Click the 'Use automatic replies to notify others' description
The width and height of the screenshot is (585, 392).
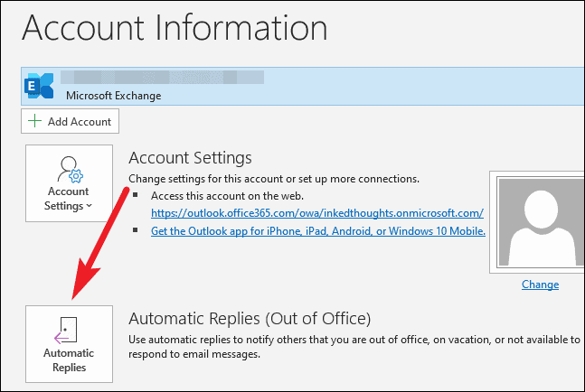click(354, 347)
